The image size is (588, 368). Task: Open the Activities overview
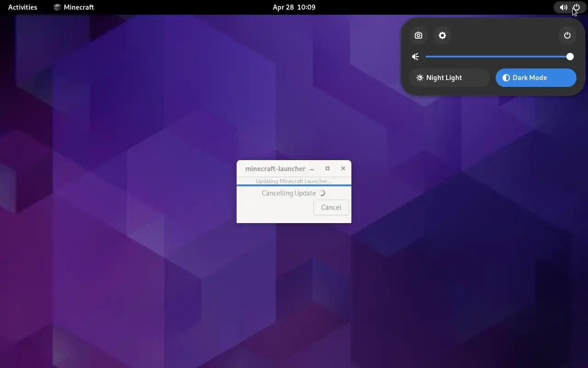pyautogui.click(x=23, y=7)
